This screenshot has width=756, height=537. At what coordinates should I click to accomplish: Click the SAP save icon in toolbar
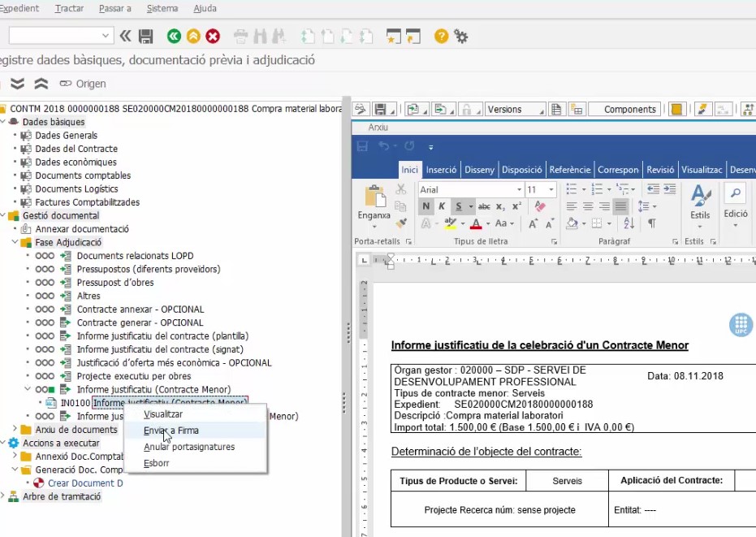tap(146, 36)
